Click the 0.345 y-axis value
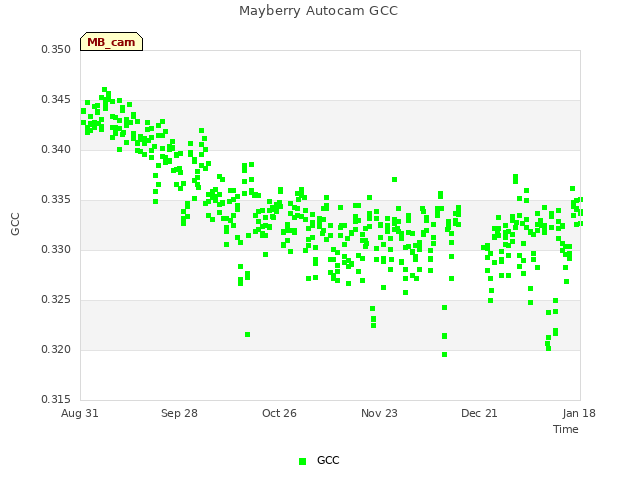Image resolution: width=640 pixels, height=480 pixels. [x=56, y=100]
